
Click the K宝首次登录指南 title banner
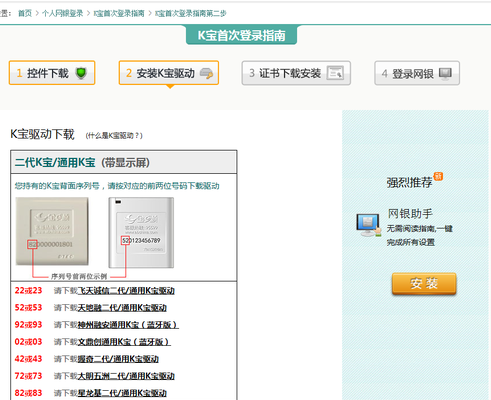[241, 35]
